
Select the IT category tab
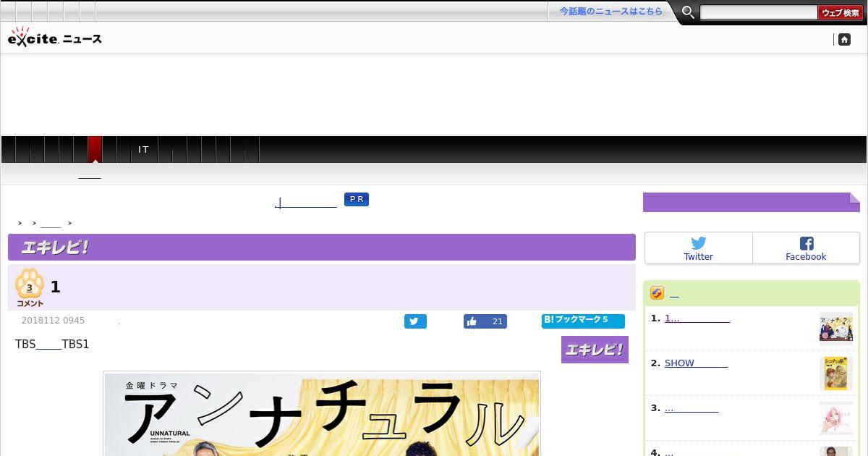tap(144, 150)
